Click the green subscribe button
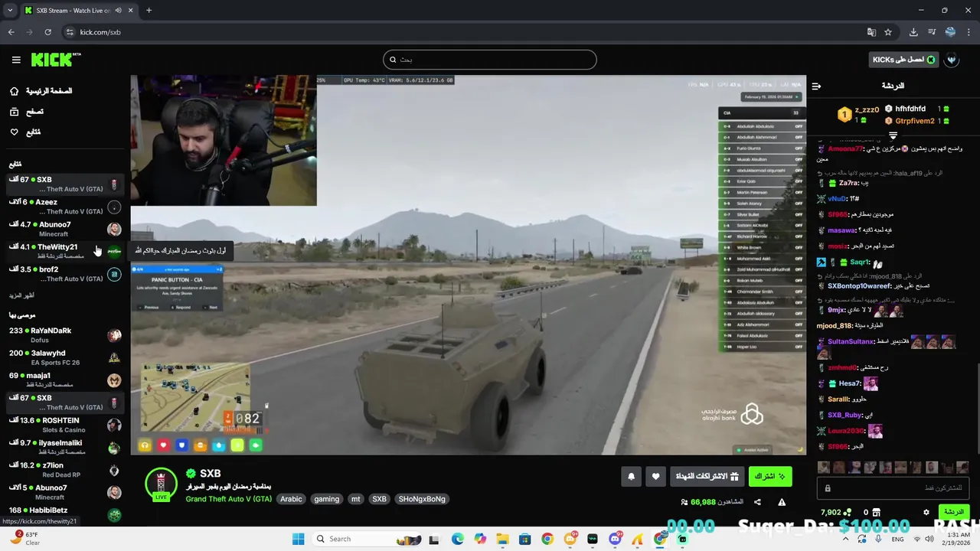The height and width of the screenshot is (551, 980). tap(770, 476)
